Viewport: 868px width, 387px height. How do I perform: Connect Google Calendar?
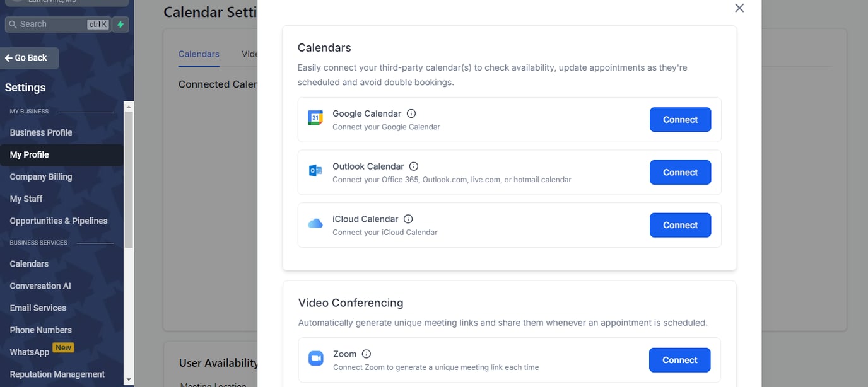pyautogui.click(x=680, y=119)
